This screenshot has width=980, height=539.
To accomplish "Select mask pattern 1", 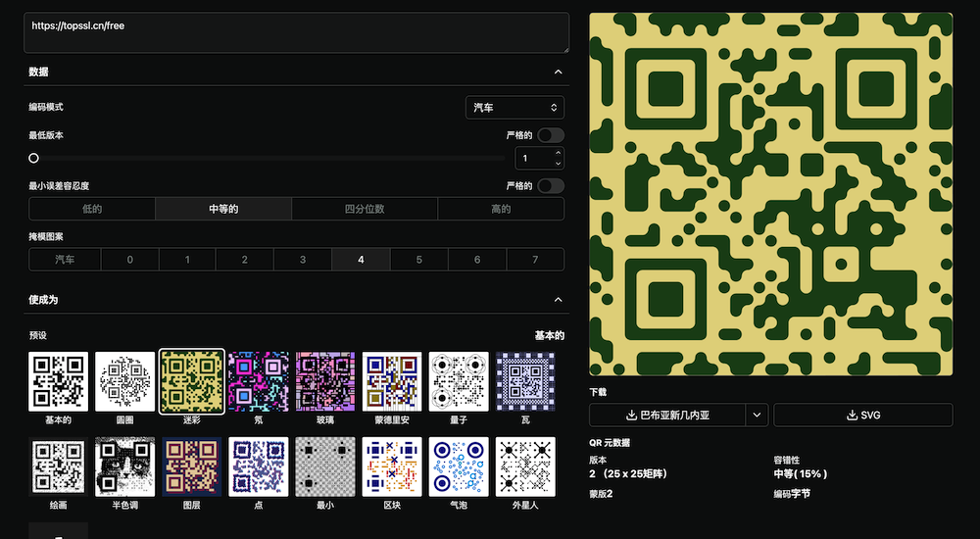I will click(187, 260).
